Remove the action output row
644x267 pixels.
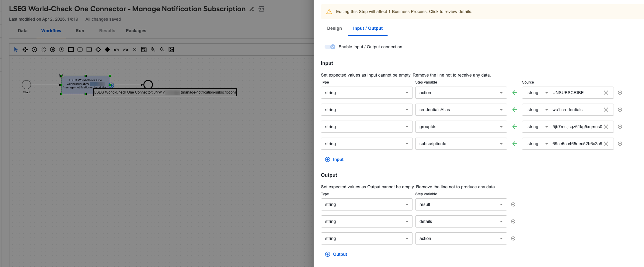click(x=513, y=238)
